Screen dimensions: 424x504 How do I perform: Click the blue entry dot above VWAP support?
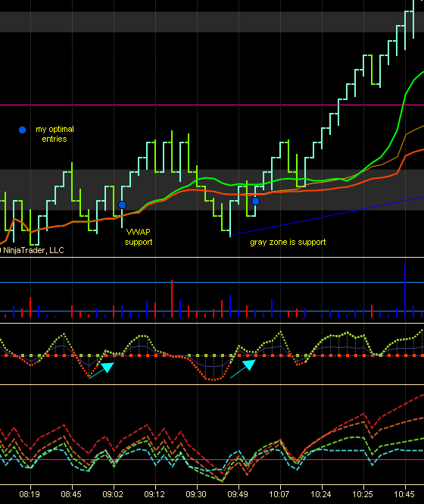tap(122, 205)
